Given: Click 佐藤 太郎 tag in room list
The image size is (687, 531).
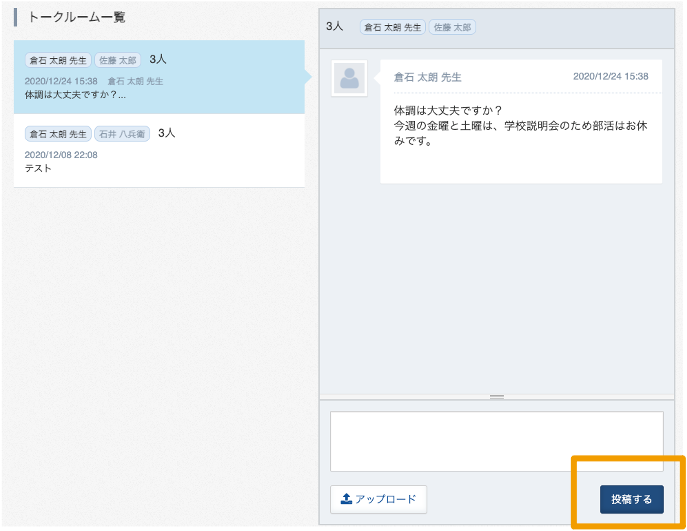Looking at the screenshot, I should [117, 60].
